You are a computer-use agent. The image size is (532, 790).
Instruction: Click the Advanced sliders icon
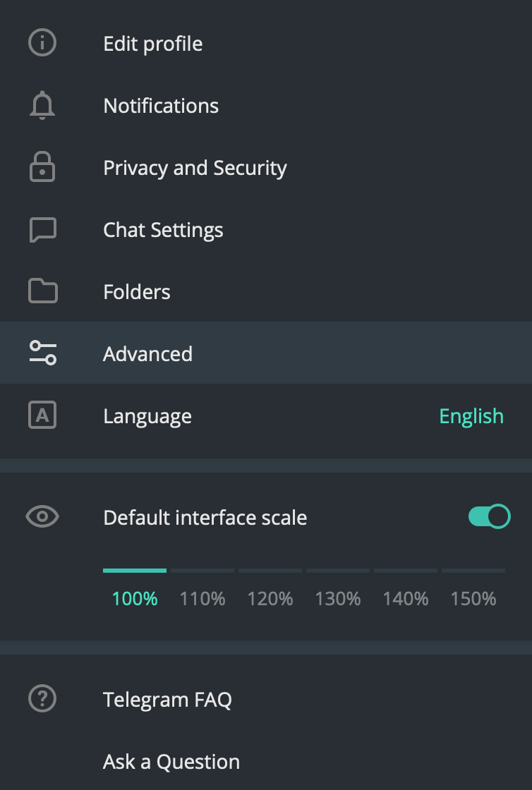(42, 353)
